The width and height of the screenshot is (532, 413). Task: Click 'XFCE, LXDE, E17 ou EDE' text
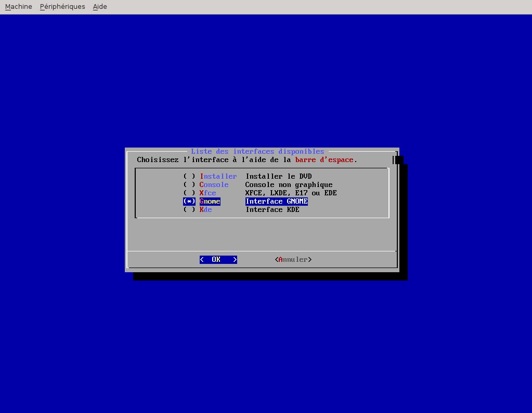tap(291, 193)
